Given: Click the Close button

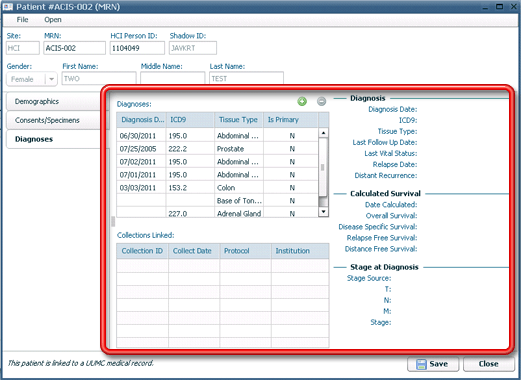Looking at the screenshot, I should [x=489, y=364].
